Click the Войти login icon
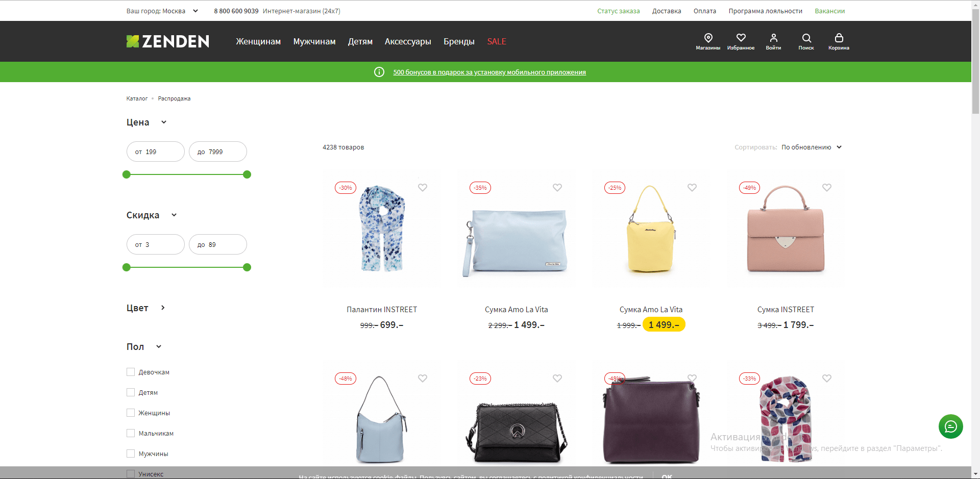The height and width of the screenshot is (479, 980). tap(773, 41)
